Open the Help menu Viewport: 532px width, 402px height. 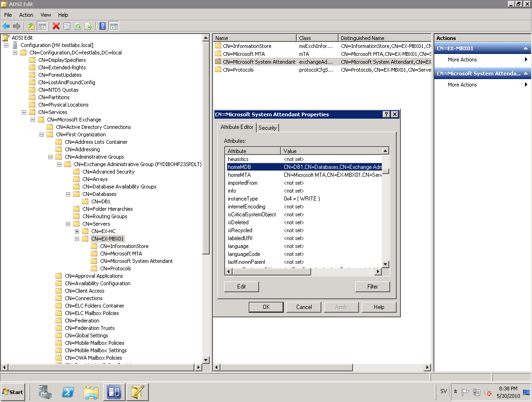[x=63, y=15]
